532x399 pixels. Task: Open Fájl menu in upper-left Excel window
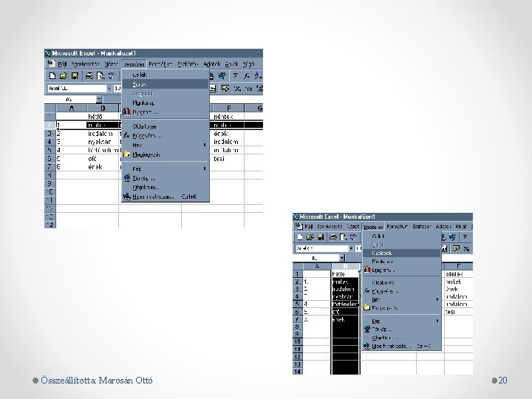tap(62, 64)
